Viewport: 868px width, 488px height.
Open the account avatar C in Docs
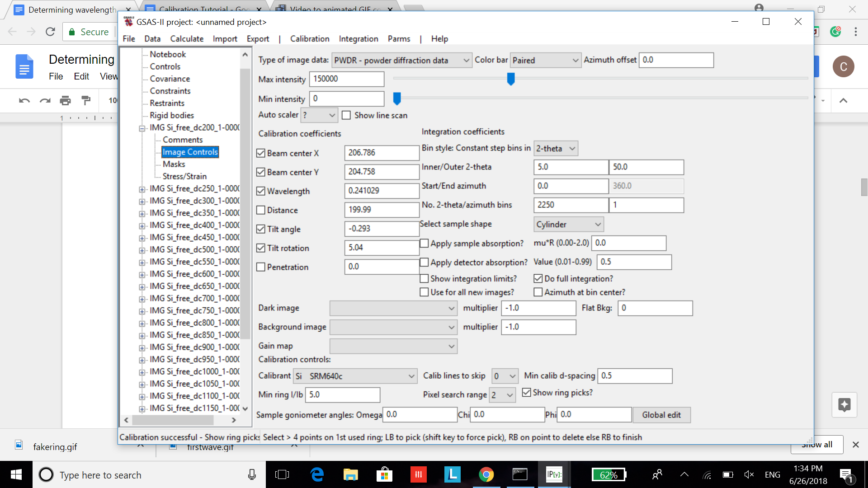843,66
